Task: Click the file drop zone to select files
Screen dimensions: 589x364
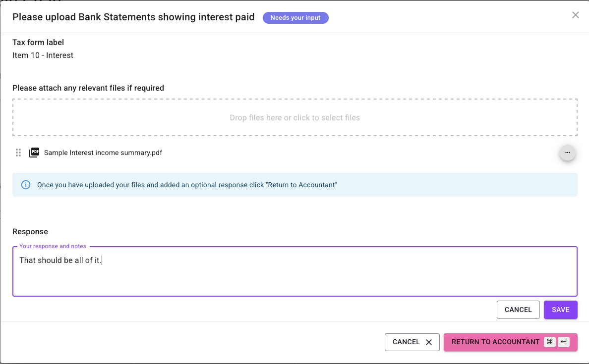Action: 294,118
